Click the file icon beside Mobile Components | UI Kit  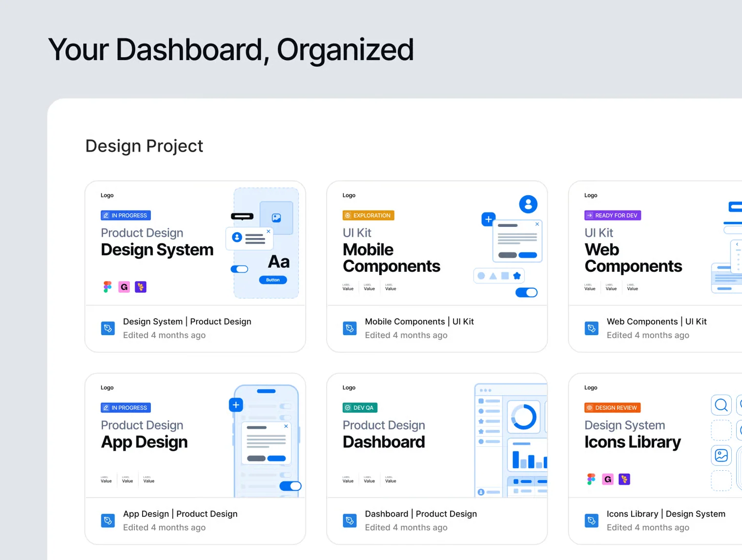point(350,328)
